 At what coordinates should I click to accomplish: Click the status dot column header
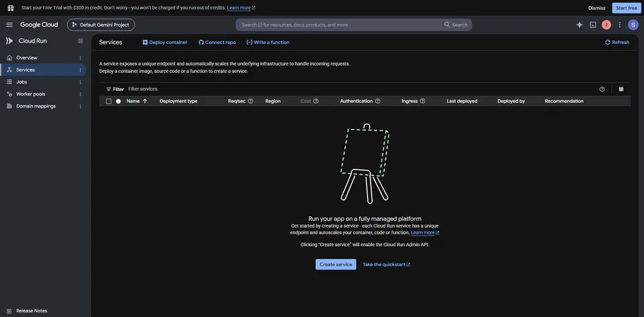[118, 101]
